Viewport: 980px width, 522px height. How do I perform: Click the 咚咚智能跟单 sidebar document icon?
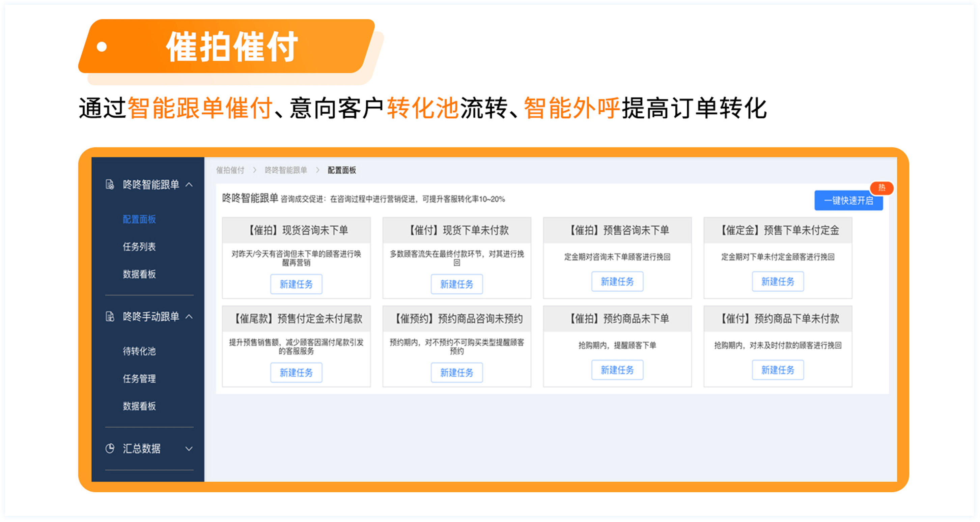pos(110,185)
